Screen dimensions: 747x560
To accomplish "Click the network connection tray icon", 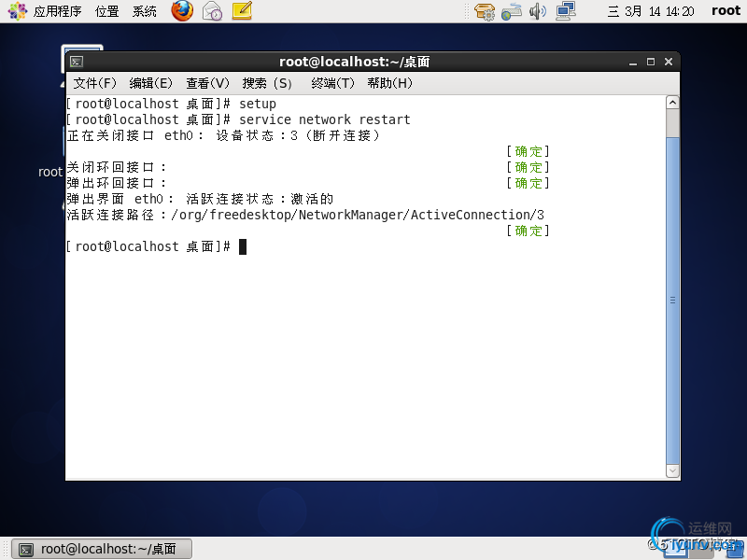I will pyautogui.click(x=566, y=10).
